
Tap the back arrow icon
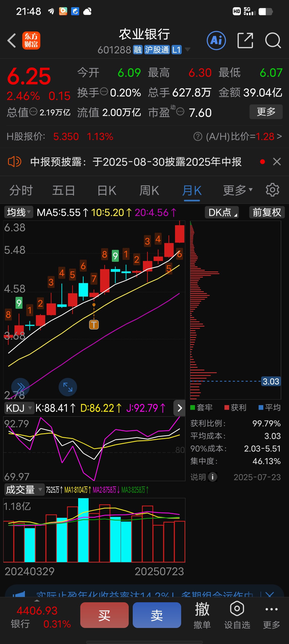pos(12,41)
